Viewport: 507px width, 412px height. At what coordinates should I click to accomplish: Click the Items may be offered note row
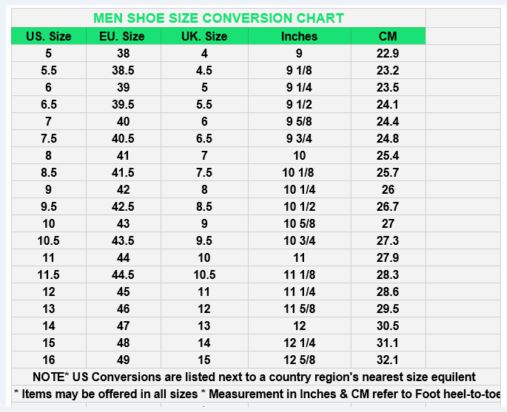click(257, 394)
